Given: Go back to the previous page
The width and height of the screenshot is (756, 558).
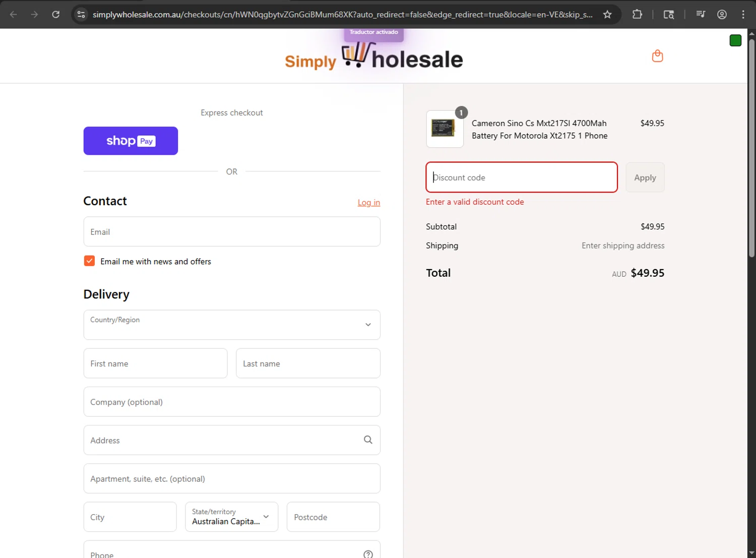Looking at the screenshot, I should pos(14,14).
